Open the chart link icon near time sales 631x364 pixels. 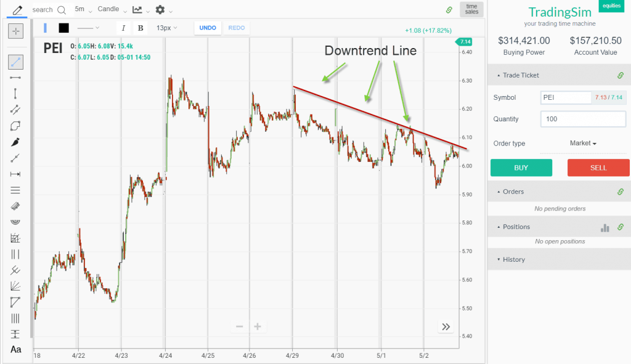point(449,10)
